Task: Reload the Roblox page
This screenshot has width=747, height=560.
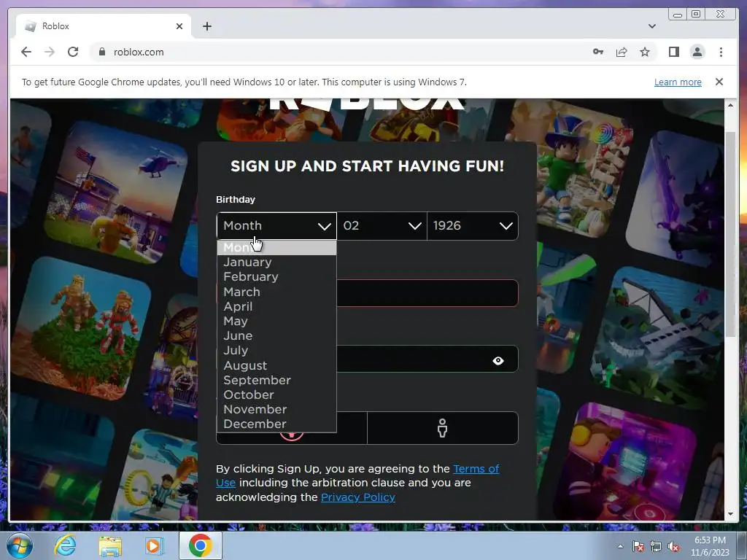Action: point(73,52)
